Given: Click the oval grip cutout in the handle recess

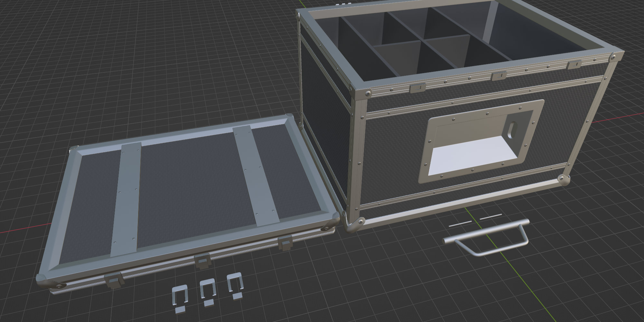Looking at the screenshot, I should coord(512,129).
